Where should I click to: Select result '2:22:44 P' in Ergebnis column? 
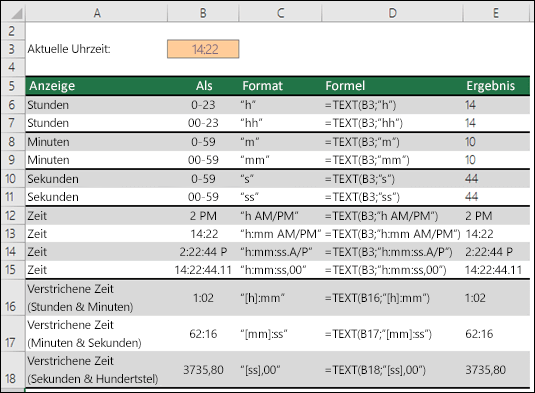496,252
